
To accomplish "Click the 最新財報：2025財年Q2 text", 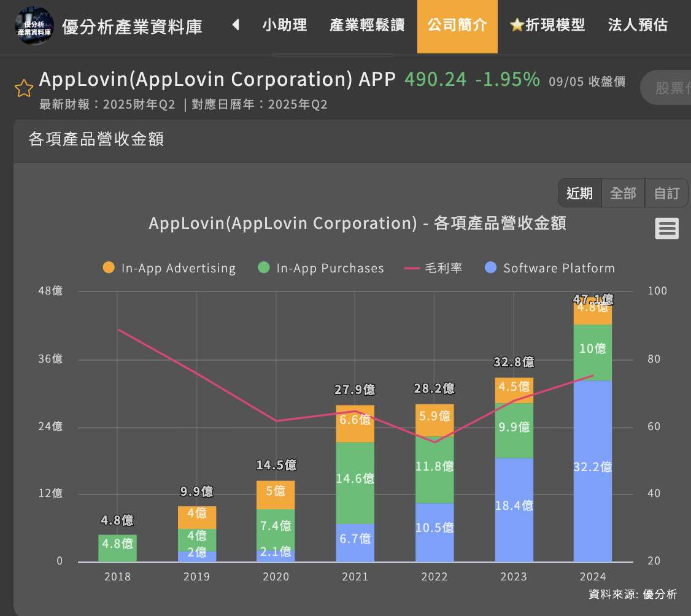I will (107, 104).
